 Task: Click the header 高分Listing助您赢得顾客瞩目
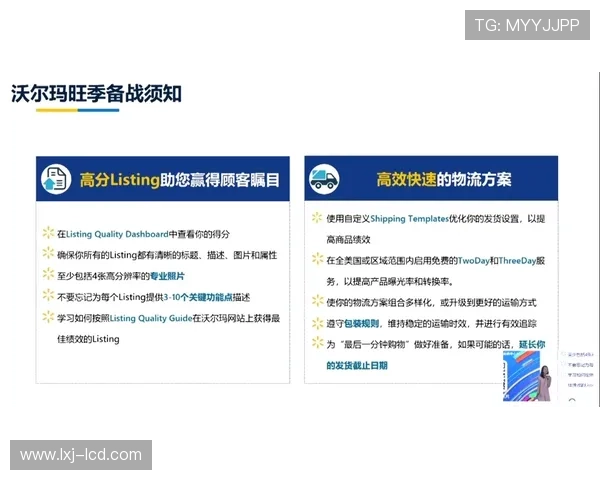[179, 180]
